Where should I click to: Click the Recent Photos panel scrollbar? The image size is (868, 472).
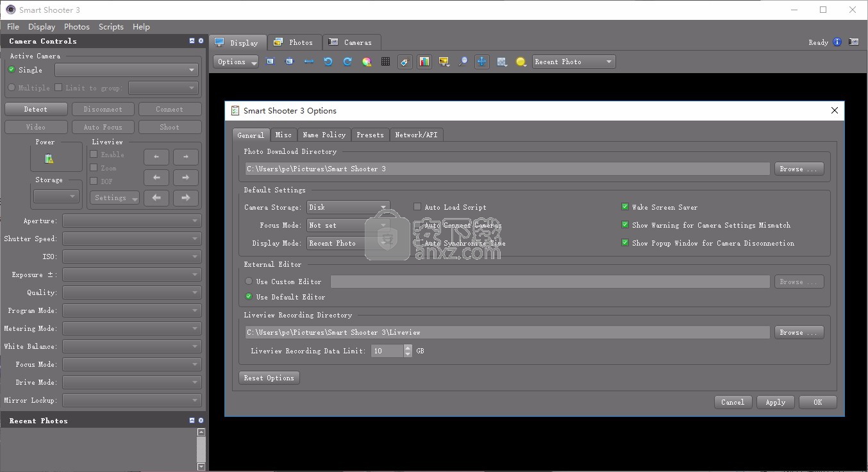(201, 449)
